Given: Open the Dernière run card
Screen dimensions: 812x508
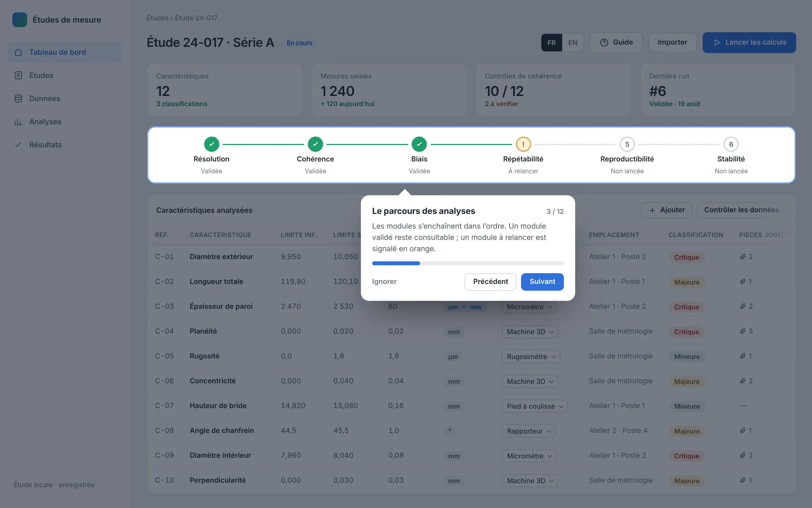Looking at the screenshot, I should click(x=718, y=90).
